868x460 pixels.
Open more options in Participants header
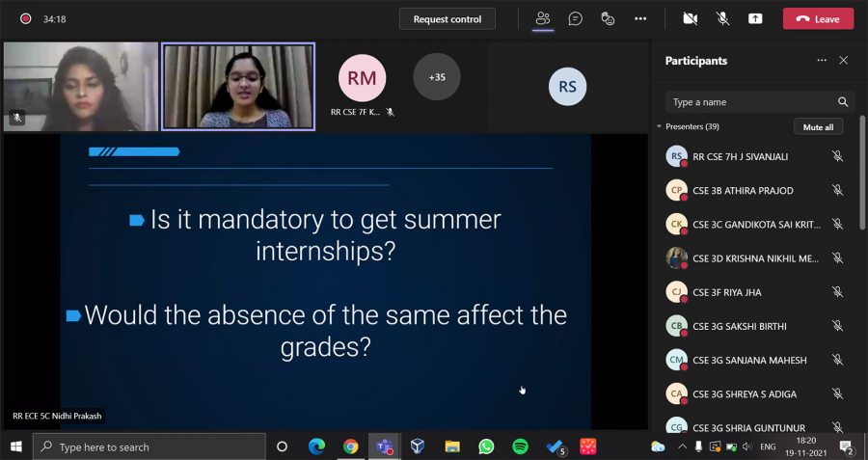822,60
